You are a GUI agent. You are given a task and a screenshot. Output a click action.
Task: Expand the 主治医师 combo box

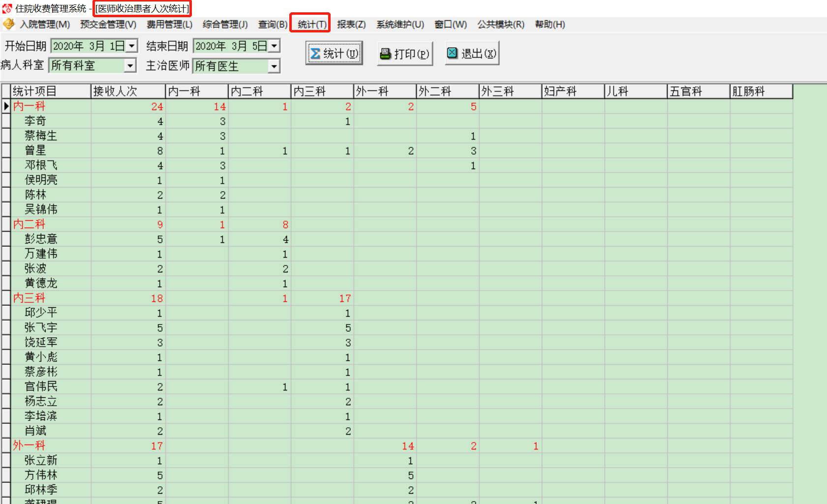274,66
